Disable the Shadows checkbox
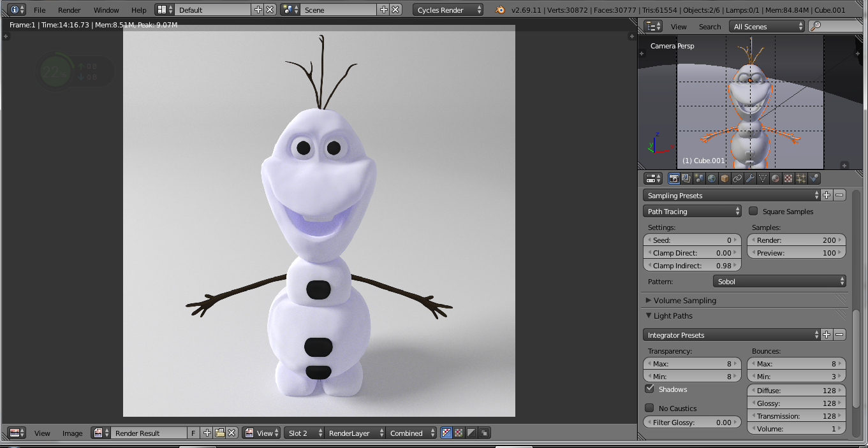The image size is (868, 448). point(649,389)
